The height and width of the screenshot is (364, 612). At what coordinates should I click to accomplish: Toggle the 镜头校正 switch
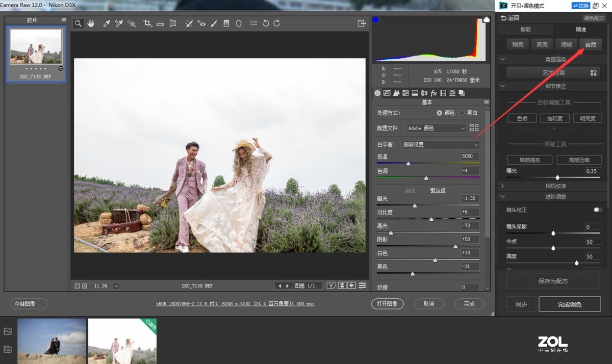click(597, 210)
